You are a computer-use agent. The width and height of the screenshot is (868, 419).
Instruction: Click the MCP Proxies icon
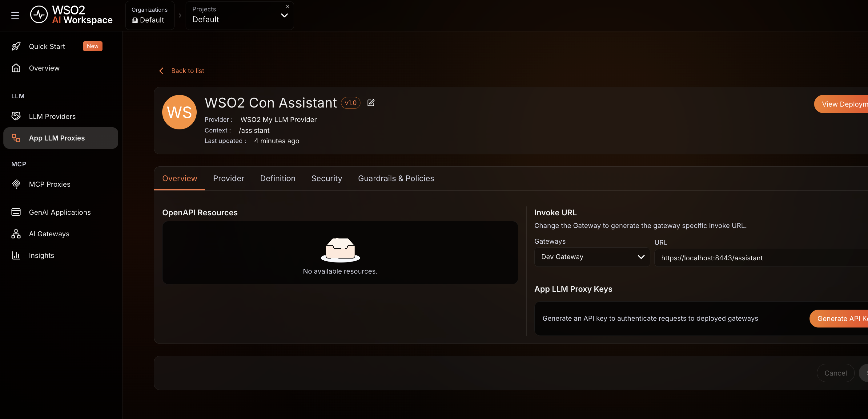(x=16, y=184)
